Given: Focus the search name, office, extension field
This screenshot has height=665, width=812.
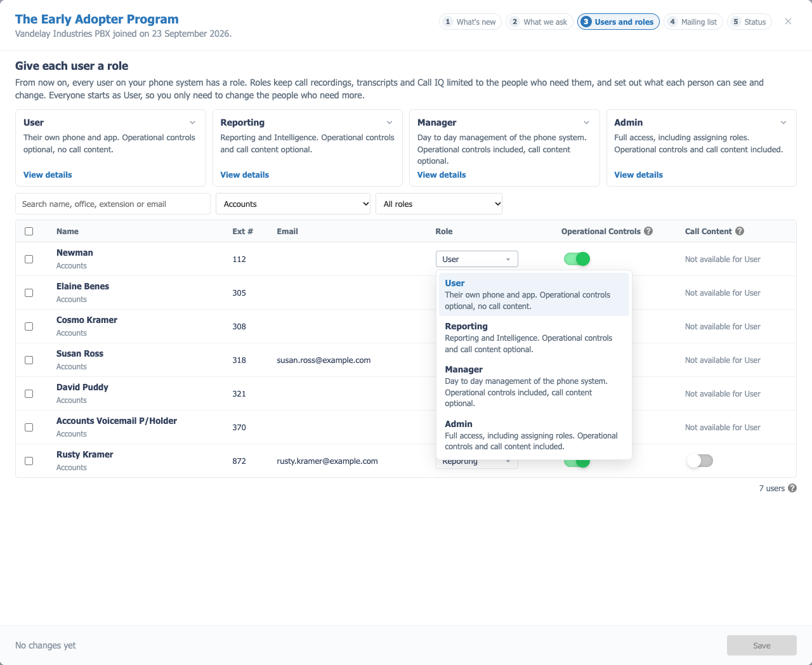Looking at the screenshot, I should (x=113, y=204).
